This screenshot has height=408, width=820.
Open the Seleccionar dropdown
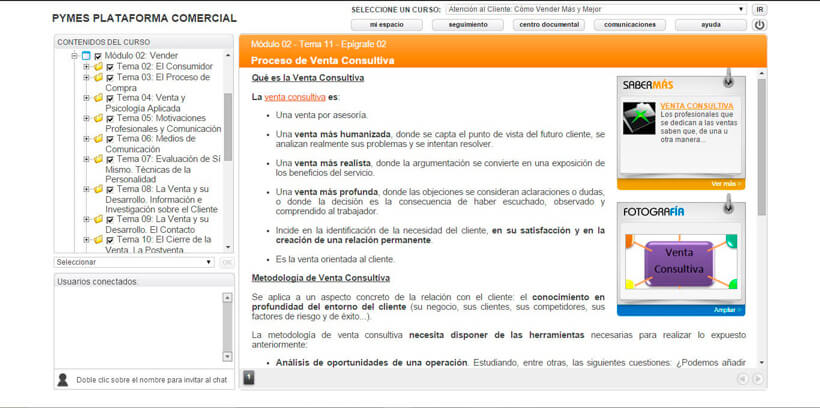click(x=134, y=262)
